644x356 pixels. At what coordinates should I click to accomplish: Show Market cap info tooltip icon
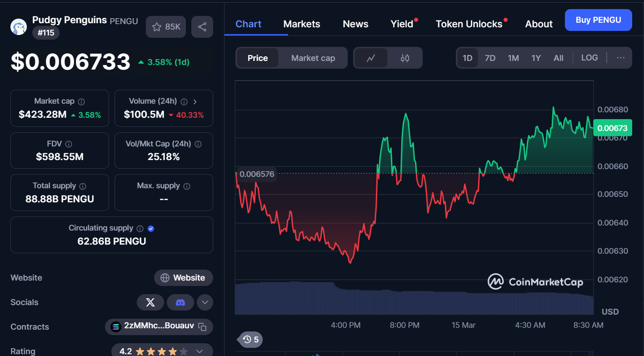(81, 102)
